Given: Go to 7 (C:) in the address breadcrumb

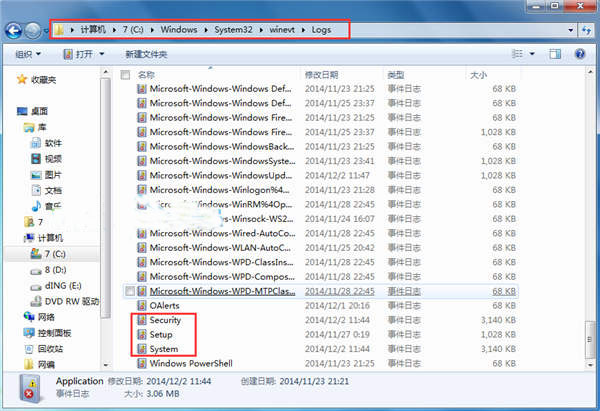Looking at the screenshot, I should 133,30.
